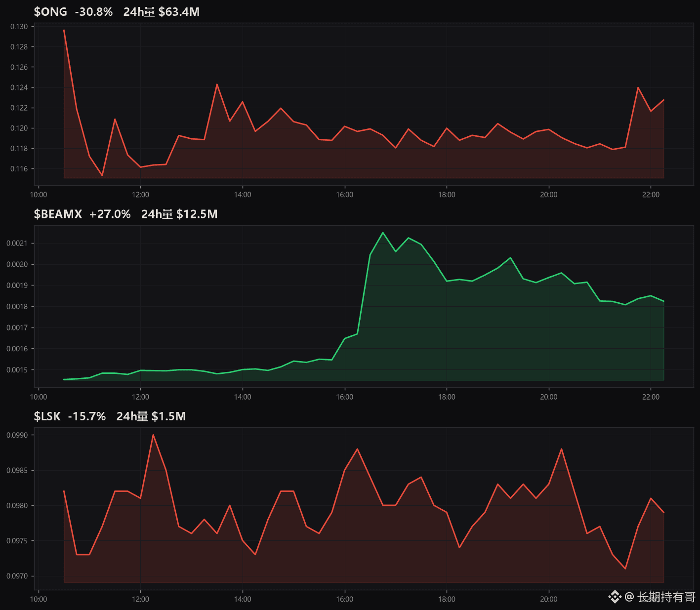Image resolution: width=700 pixels, height=610 pixels.
Task: Click the 22:00 label under the $BEAMX chart
Action: pyautogui.click(x=651, y=397)
